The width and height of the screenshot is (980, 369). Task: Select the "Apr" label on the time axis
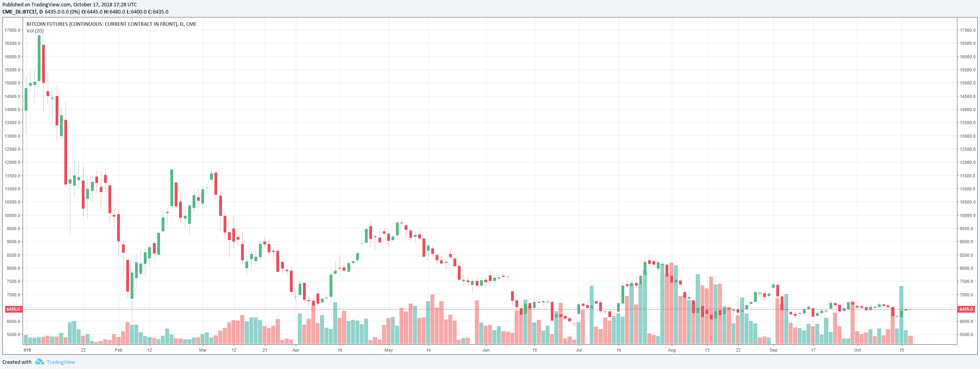point(296,350)
